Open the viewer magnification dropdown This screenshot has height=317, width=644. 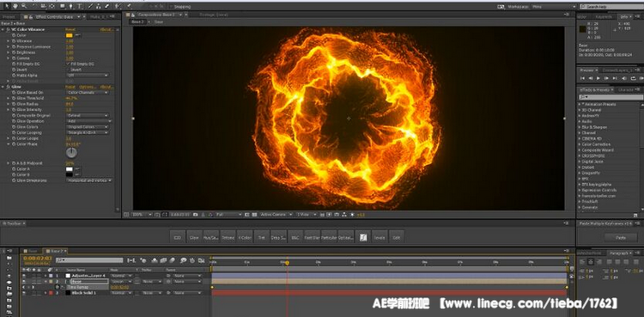click(x=142, y=215)
